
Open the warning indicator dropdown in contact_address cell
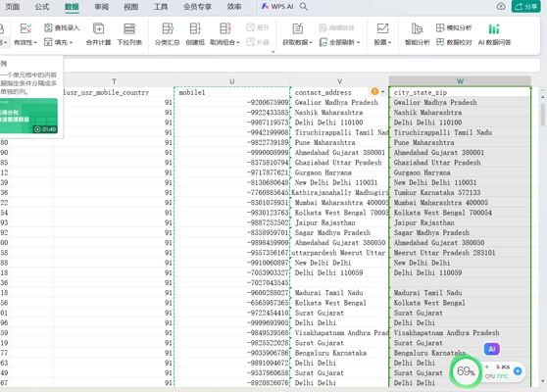(x=383, y=92)
